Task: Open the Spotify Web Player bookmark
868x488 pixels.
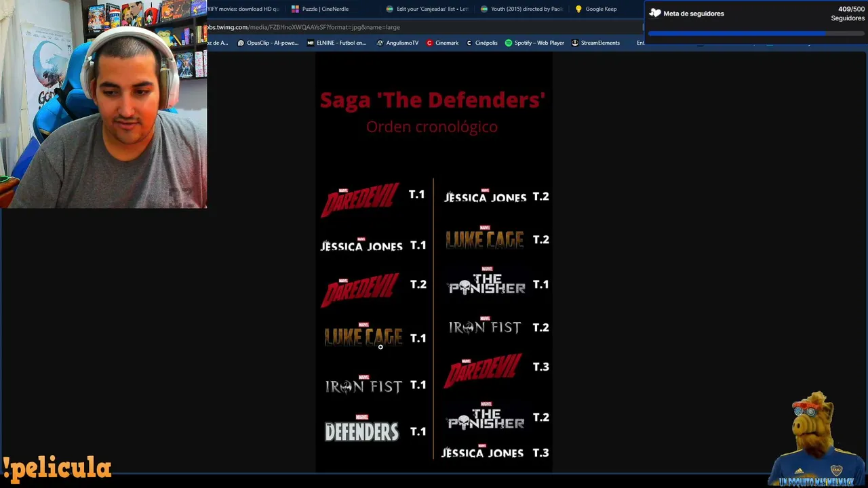Action: tap(534, 43)
